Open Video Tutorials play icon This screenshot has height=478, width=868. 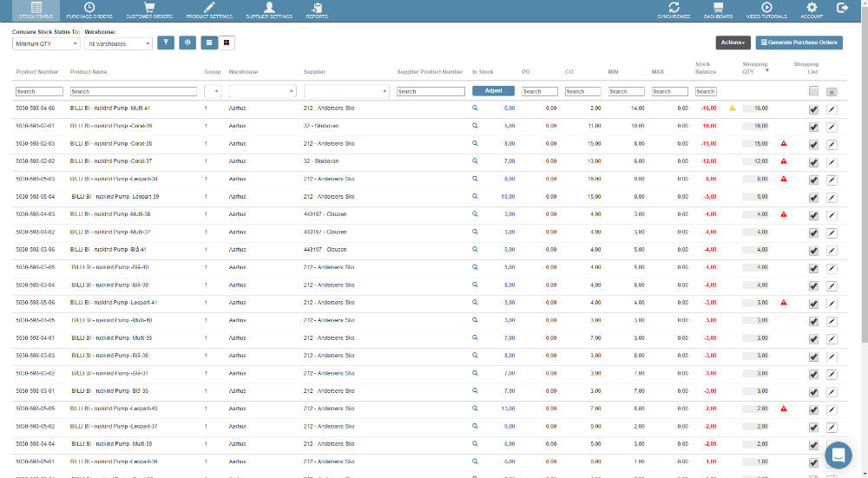(766, 9)
